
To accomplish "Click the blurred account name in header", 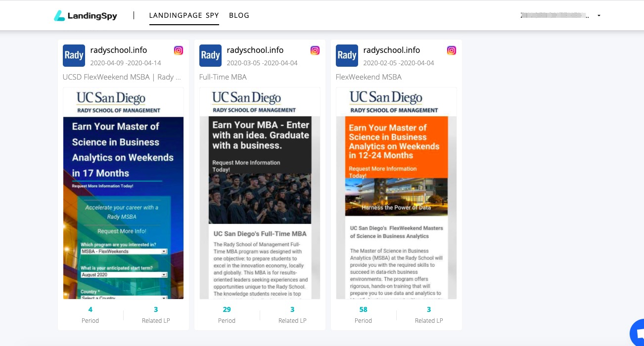I will 554,16.
